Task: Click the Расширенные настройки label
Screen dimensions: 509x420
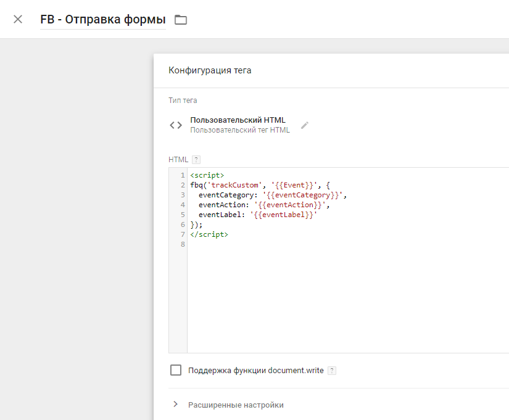Action: (236, 405)
